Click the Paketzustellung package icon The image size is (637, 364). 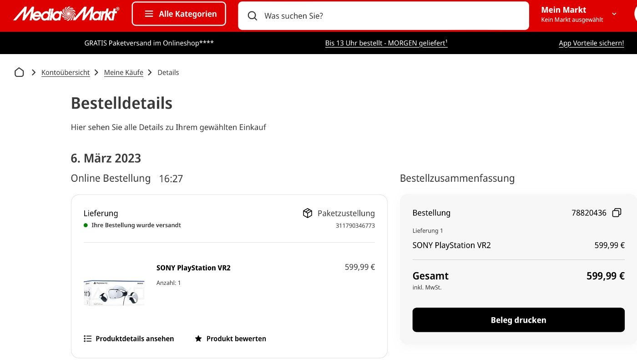[x=308, y=213]
